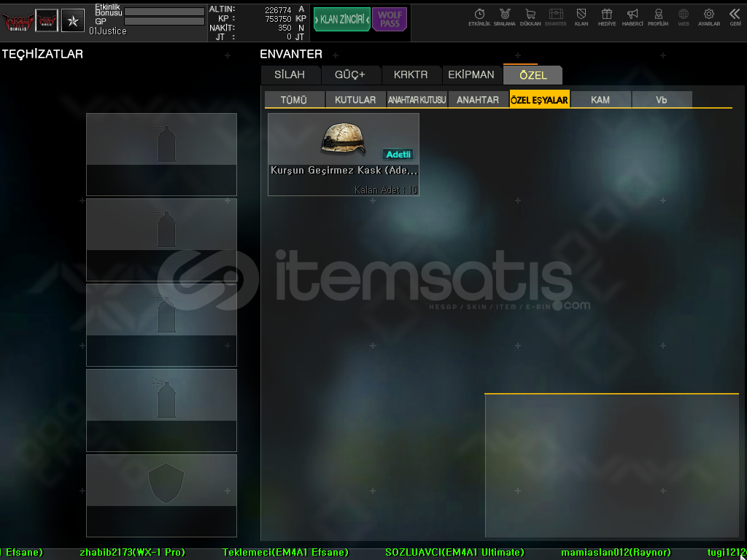This screenshot has height=560, width=747.
Task: Click the Kalan Adet : 10 text
Action: [386, 190]
